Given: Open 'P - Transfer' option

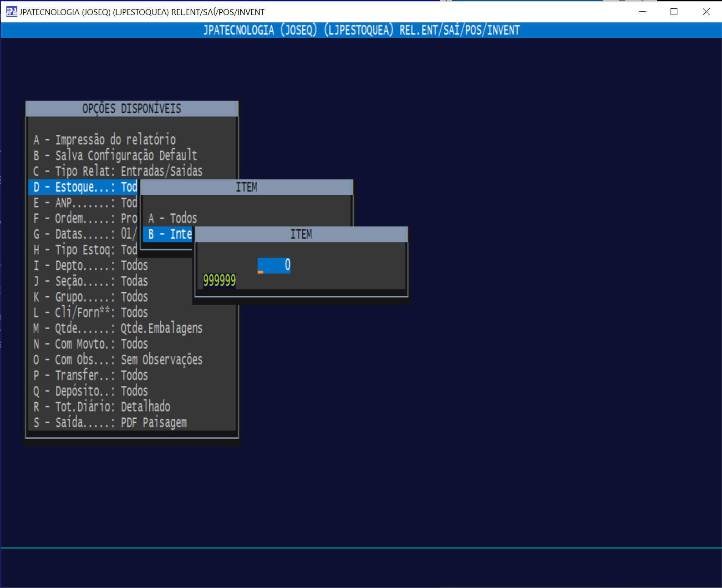Looking at the screenshot, I should [x=90, y=375].
